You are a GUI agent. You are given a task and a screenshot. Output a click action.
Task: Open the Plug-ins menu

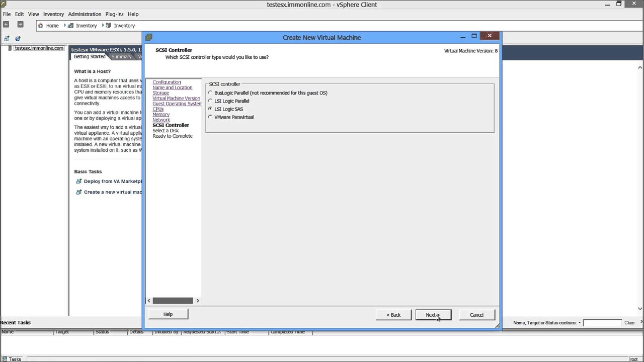(114, 14)
